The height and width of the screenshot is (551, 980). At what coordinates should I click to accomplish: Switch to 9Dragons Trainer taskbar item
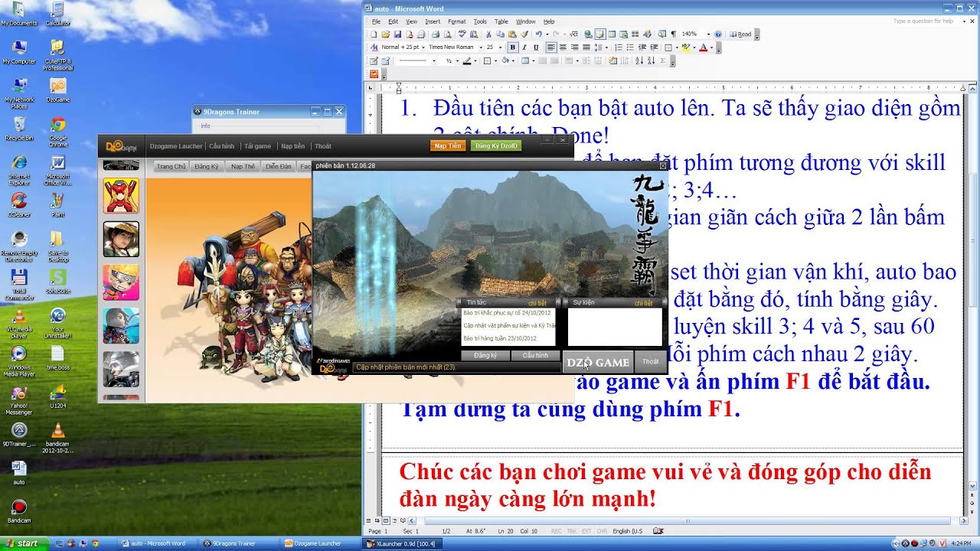(x=239, y=543)
